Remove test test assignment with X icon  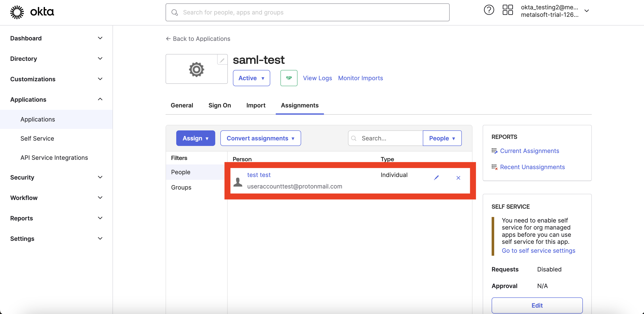tap(458, 178)
